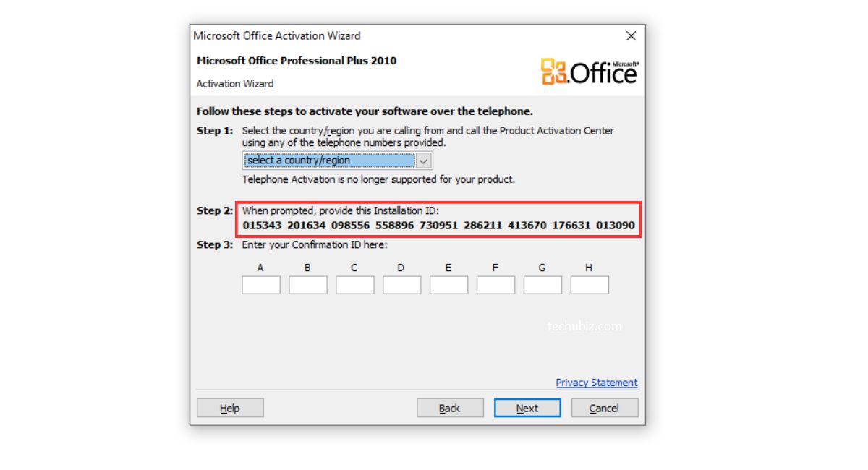Focus Confirmation ID field D

[x=402, y=285]
